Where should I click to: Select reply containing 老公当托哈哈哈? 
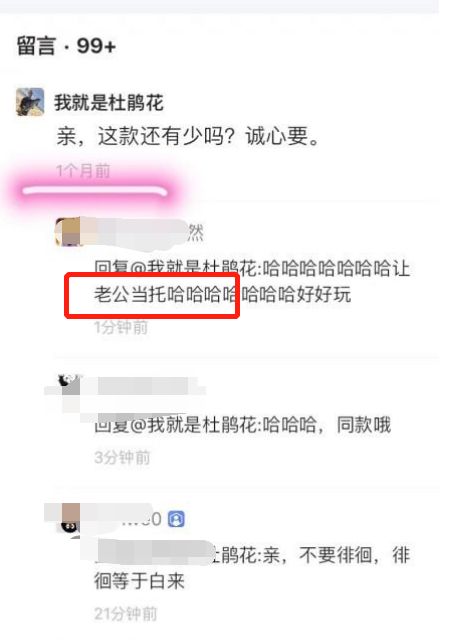click(x=252, y=281)
